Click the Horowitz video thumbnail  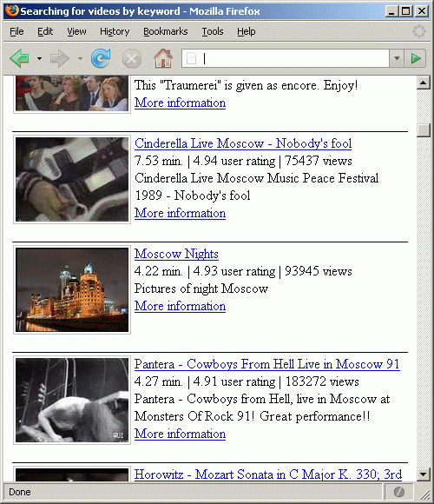72,474
